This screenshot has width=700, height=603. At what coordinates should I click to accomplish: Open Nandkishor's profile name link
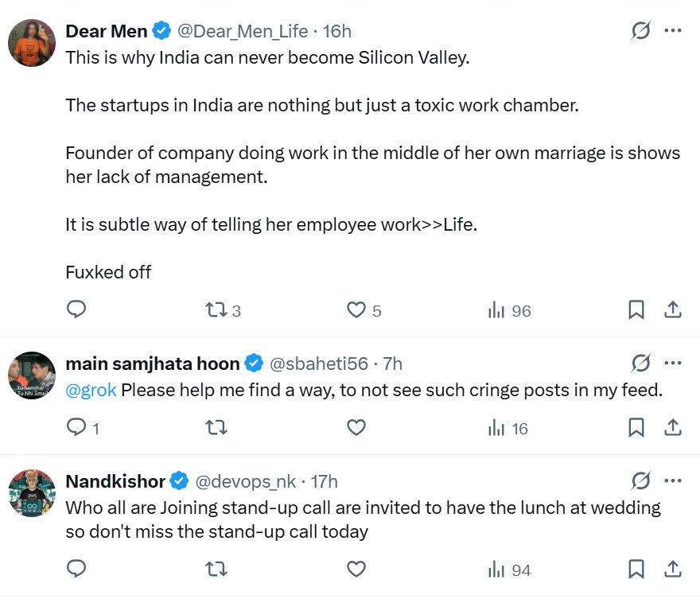tap(115, 481)
